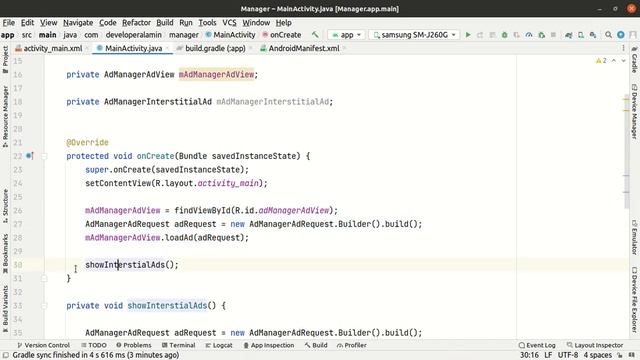Viewport: 640px width, 360px height.
Task: Open the Refactor menu
Action: pos(136,22)
